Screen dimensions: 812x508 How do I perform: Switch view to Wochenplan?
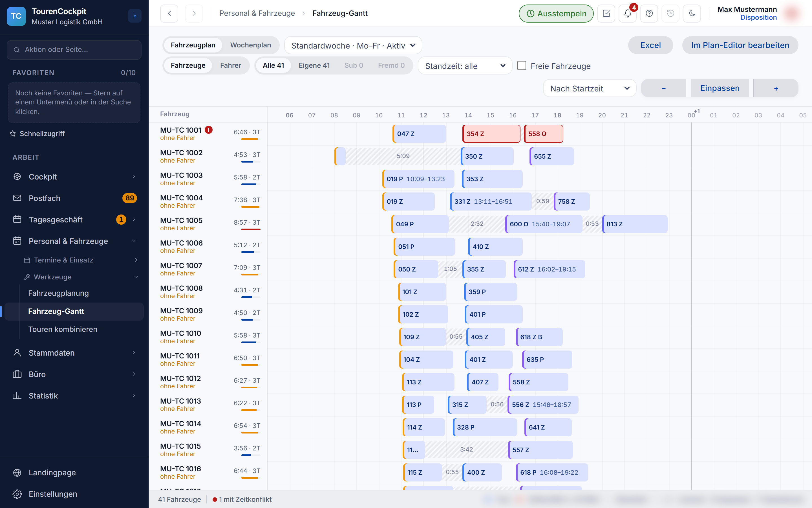coord(250,45)
